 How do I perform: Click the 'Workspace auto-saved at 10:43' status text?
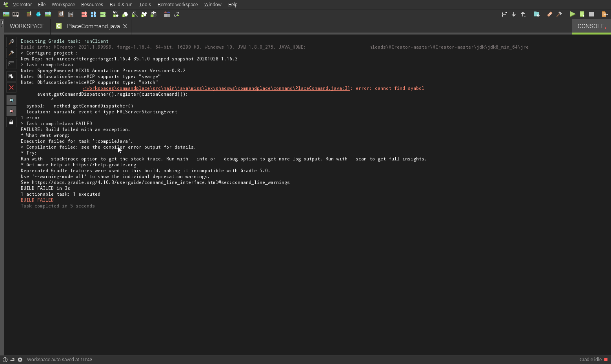click(x=60, y=360)
